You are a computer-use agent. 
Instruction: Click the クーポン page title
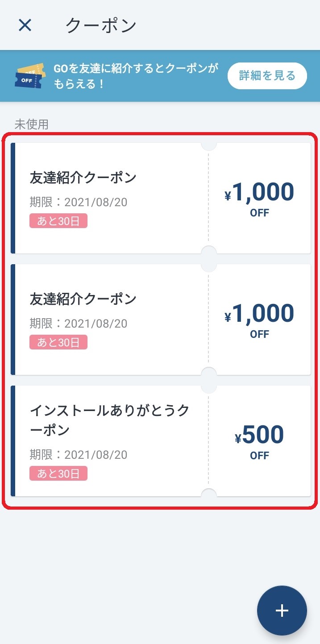pyautogui.click(x=101, y=25)
